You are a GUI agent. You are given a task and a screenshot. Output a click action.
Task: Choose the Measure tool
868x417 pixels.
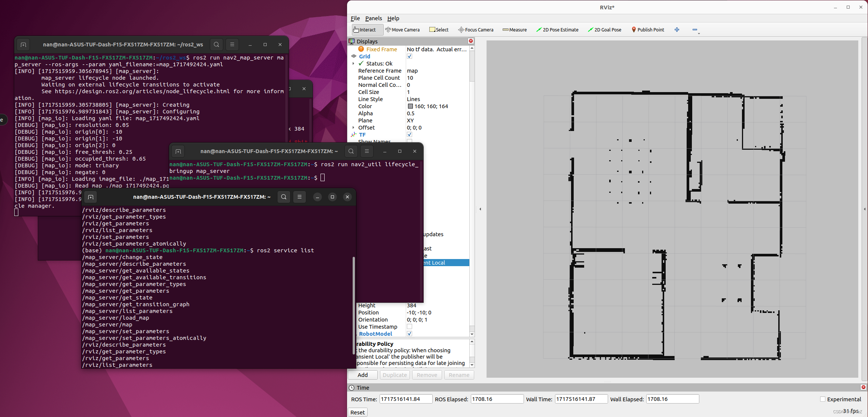[515, 30]
